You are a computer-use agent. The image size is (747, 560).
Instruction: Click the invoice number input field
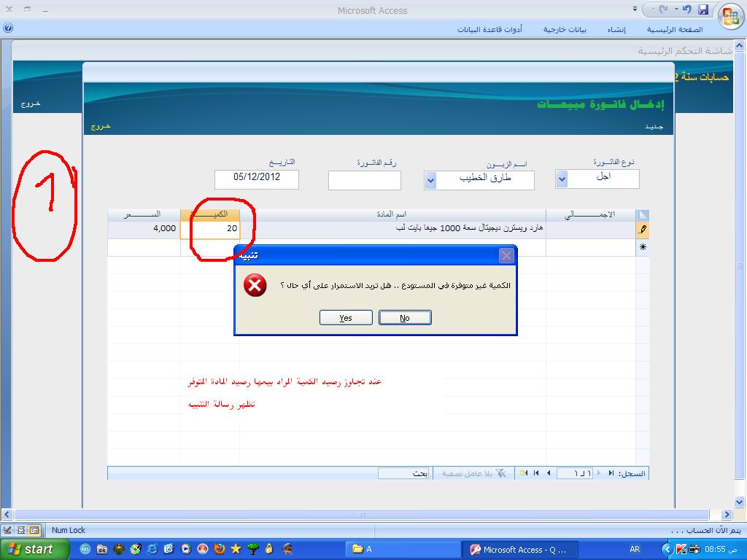(x=365, y=181)
